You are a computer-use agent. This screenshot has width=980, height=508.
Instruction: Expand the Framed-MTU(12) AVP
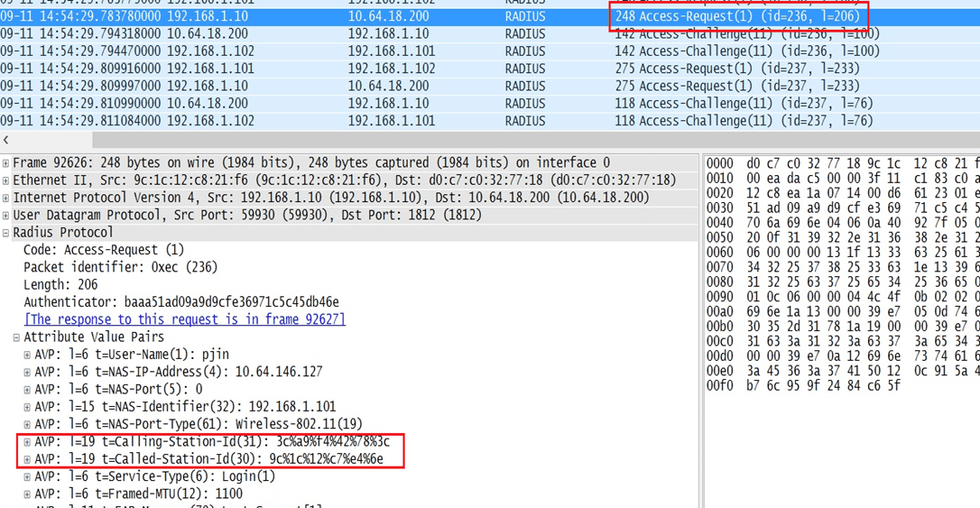(x=27, y=494)
